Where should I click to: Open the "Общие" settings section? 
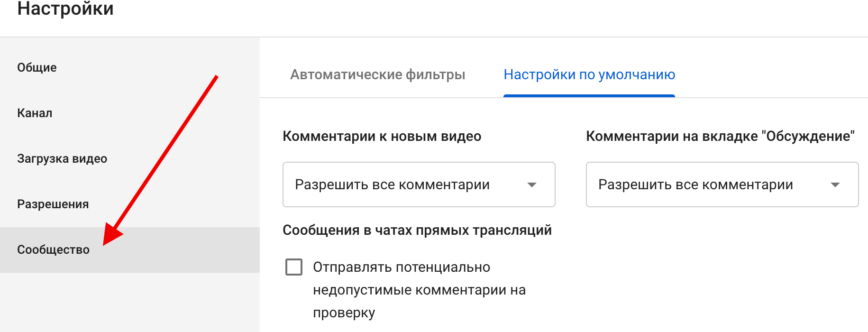click(37, 67)
